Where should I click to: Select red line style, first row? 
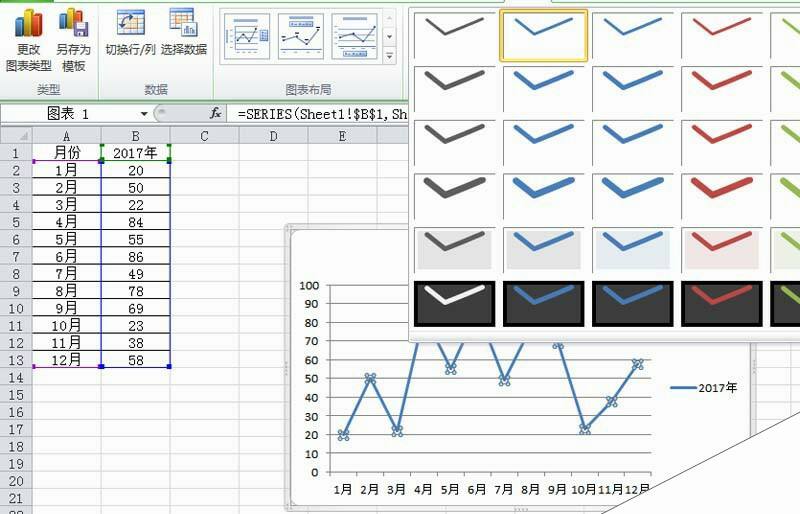(x=722, y=35)
